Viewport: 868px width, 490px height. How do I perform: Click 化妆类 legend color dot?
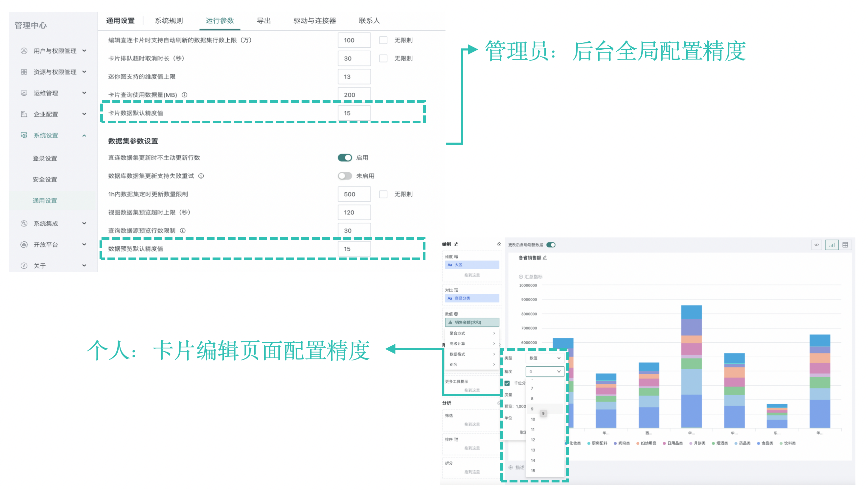coord(566,443)
